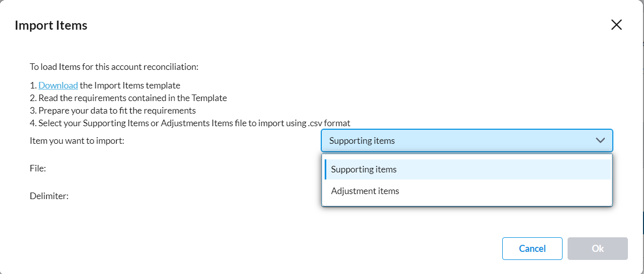
Task: Click the Download template link
Action: point(58,85)
